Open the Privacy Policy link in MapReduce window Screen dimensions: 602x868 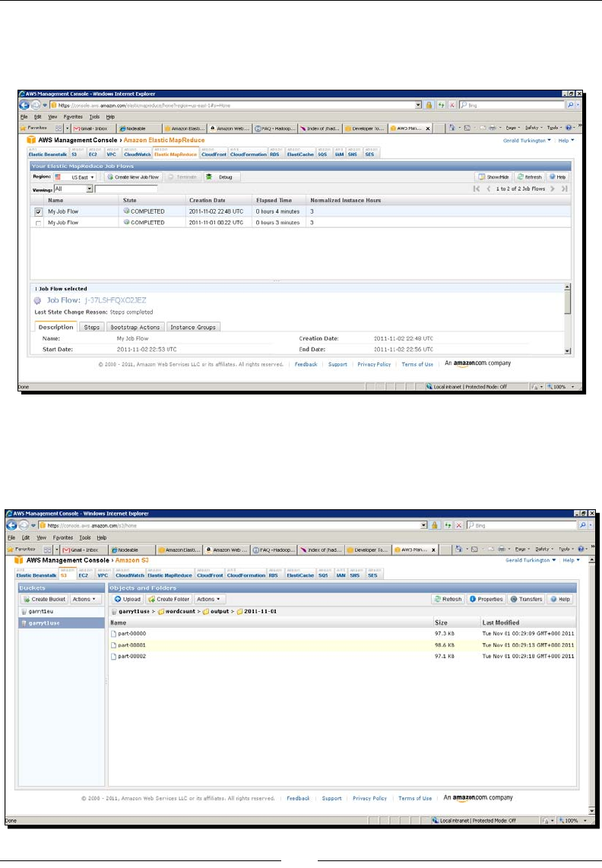[374, 364]
